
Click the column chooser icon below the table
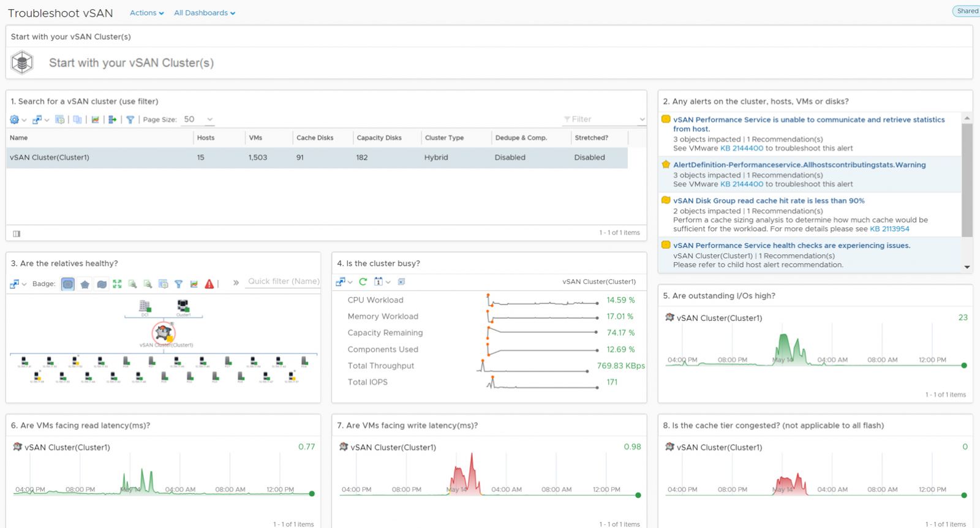pos(17,233)
